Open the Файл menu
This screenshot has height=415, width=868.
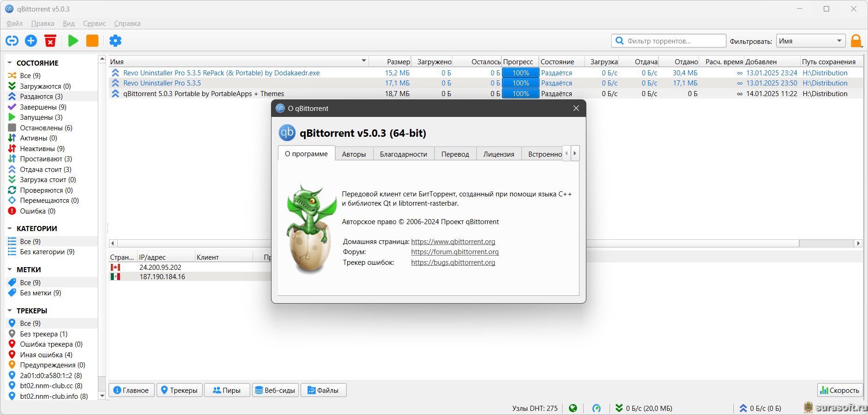[14, 23]
